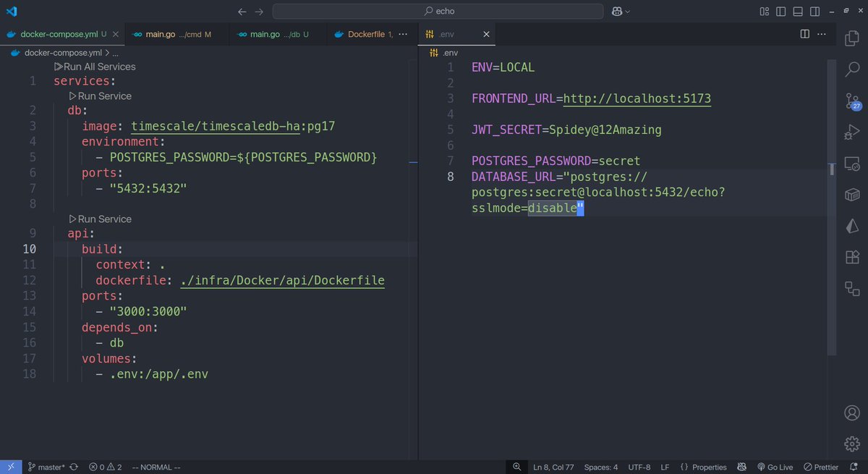Screen dimensions: 868x474
Task: Click Prettier status bar item
Action: click(x=821, y=467)
